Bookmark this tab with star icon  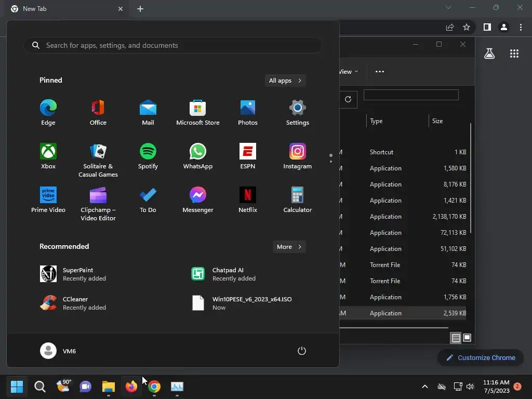(x=467, y=27)
